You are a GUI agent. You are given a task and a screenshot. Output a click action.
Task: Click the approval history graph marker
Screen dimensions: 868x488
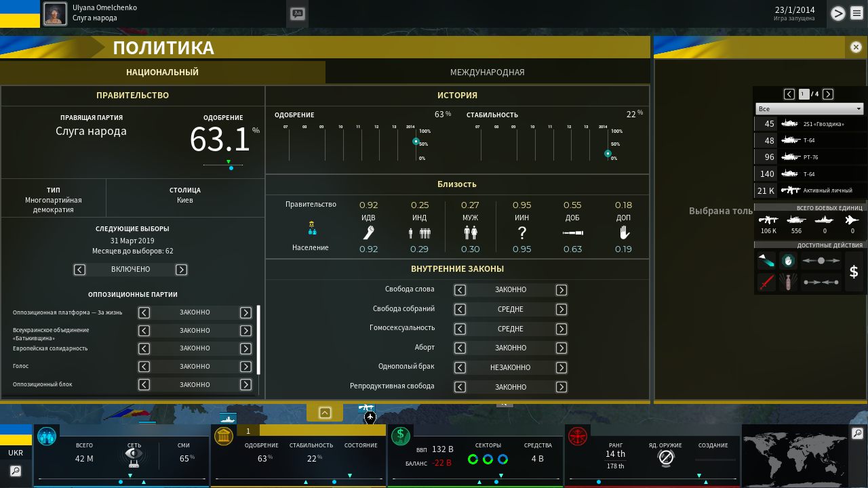coord(416,142)
